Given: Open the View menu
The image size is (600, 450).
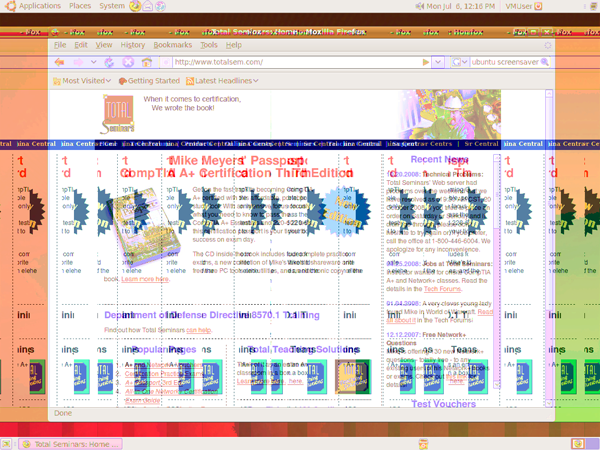Looking at the screenshot, I should click(104, 45).
